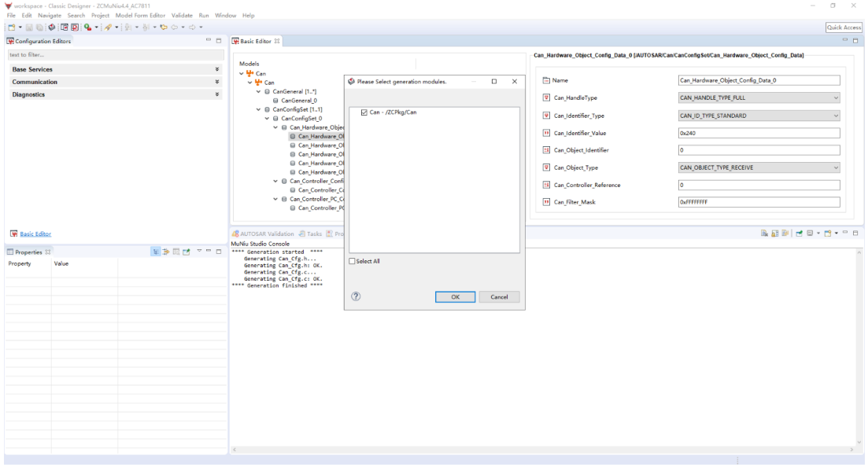868x467 pixels.
Task: Click the help icon in the generation dialog
Action: [x=356, y=296]
